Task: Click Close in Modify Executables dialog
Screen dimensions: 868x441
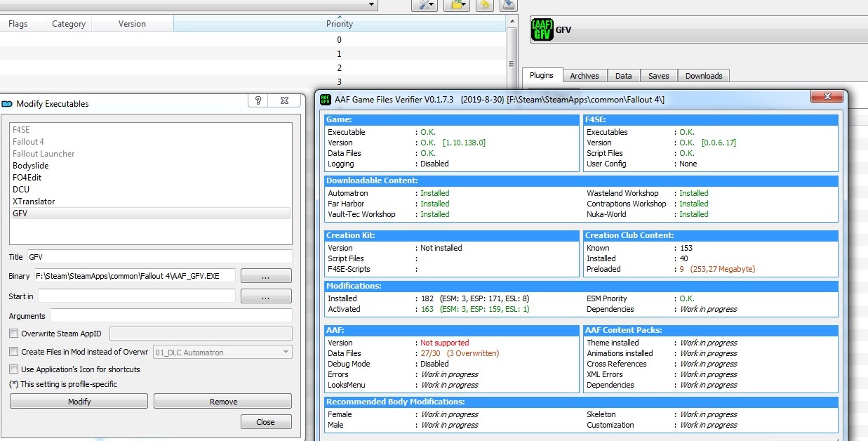Action: click(266, 422)
